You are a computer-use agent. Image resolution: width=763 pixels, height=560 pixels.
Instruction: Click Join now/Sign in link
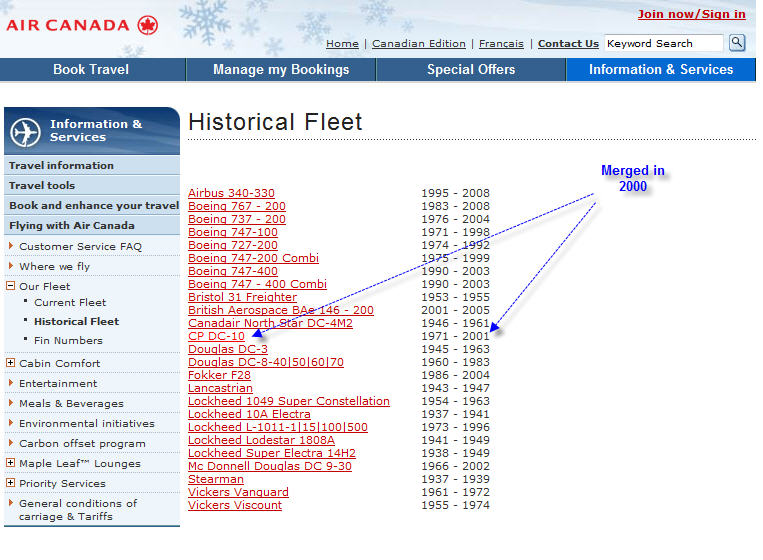(x=691, y=14)
